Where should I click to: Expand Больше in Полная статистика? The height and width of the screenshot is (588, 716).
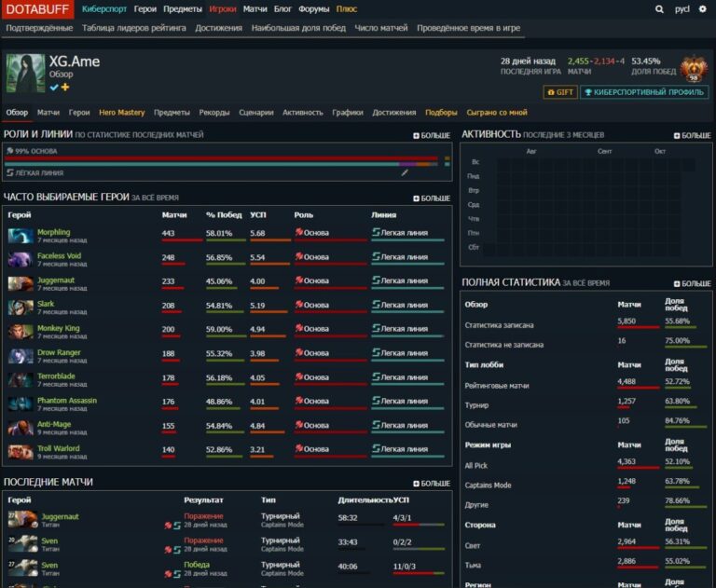(693, 283)
